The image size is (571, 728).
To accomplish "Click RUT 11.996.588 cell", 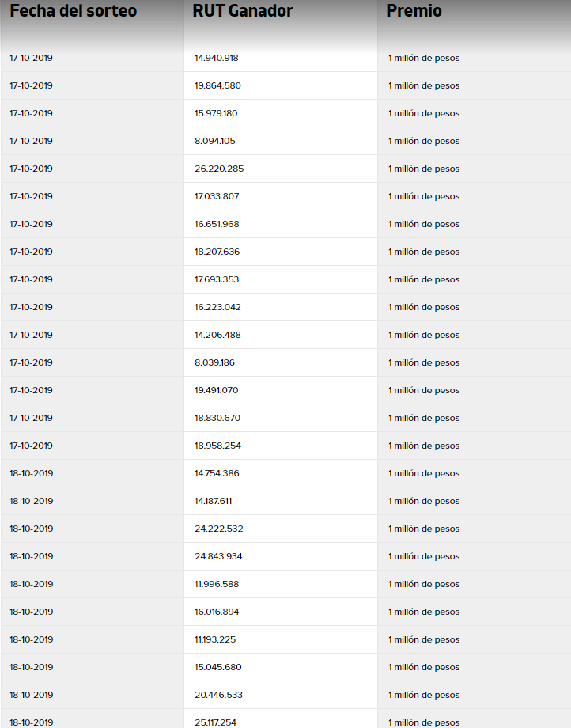I will click(x=217, y=584).
